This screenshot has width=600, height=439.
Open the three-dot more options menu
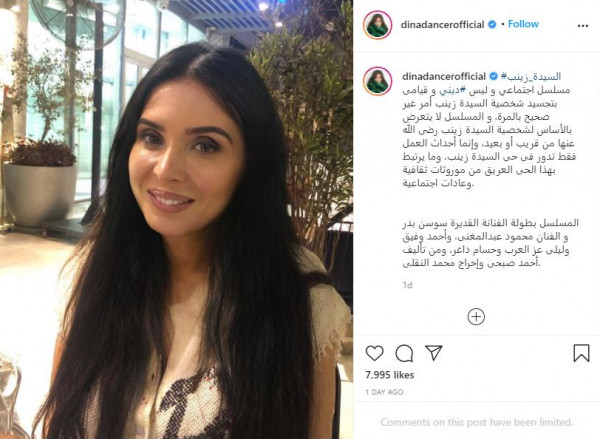582,26
